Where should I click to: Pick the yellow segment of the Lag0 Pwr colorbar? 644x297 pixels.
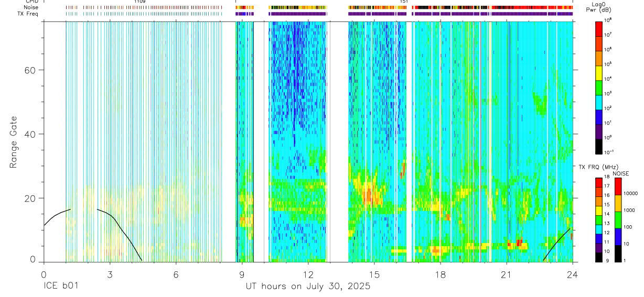pyautogui.click(x=599, y=73)
